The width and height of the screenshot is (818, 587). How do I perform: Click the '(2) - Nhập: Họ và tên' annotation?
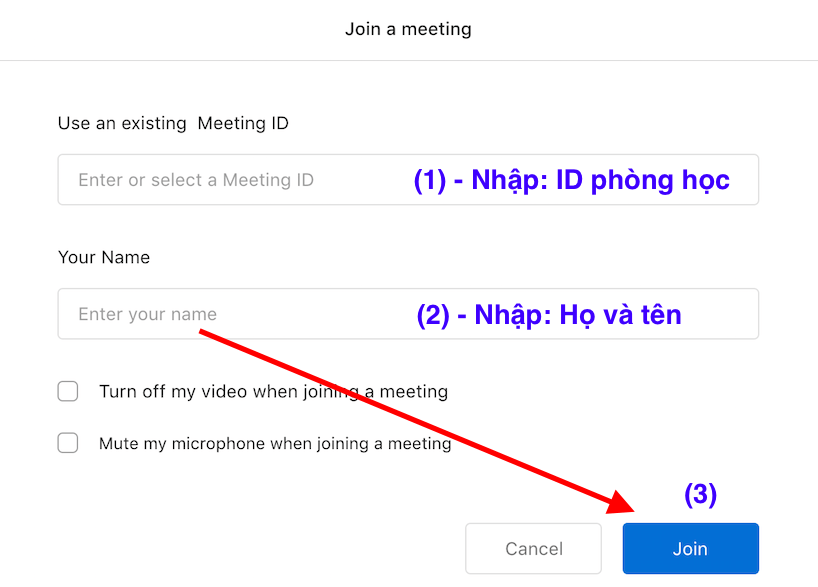point(549,315)
